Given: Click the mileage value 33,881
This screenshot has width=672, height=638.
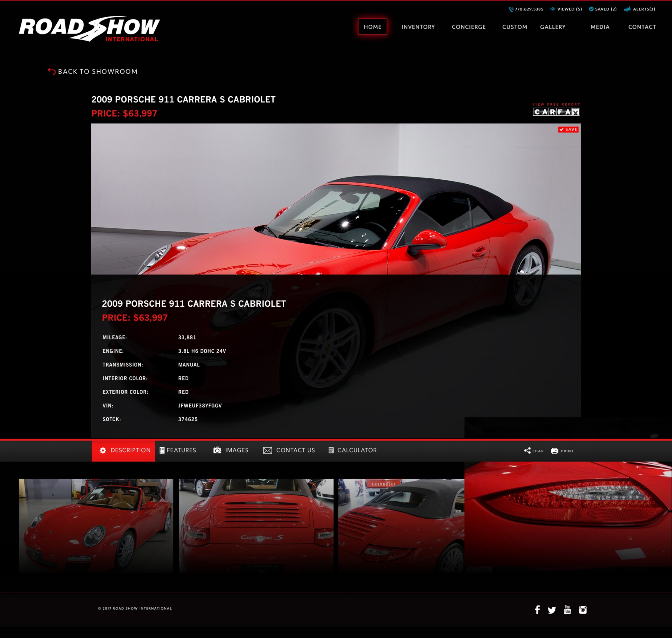Looking at the screenshot, I should [x=187, y=337].
